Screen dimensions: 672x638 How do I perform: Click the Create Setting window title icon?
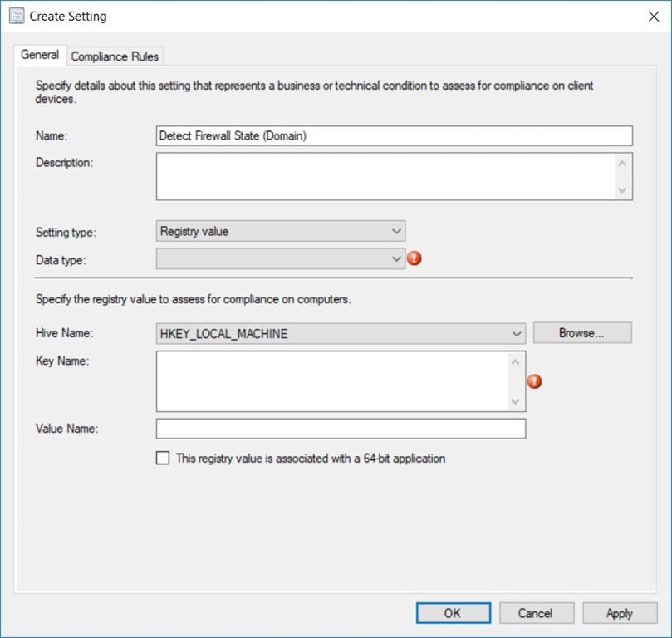[x=17, y=17]
